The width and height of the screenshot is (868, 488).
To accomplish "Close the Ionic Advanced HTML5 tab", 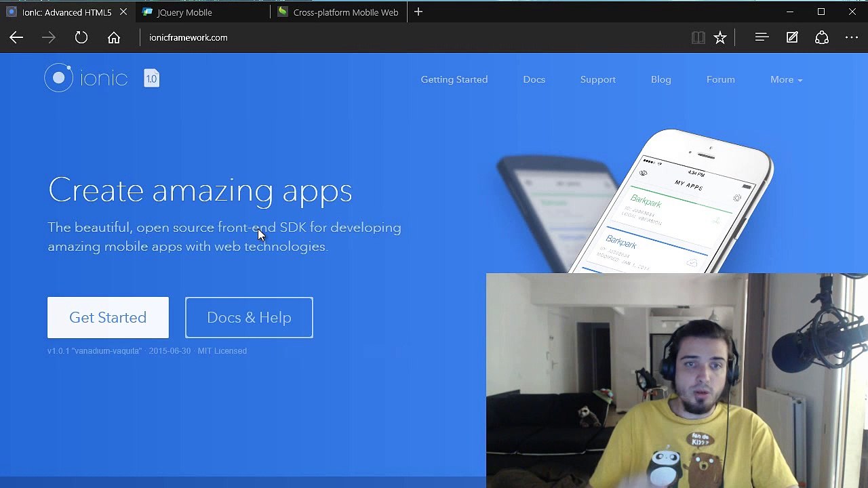I will (x=123, y=12).
